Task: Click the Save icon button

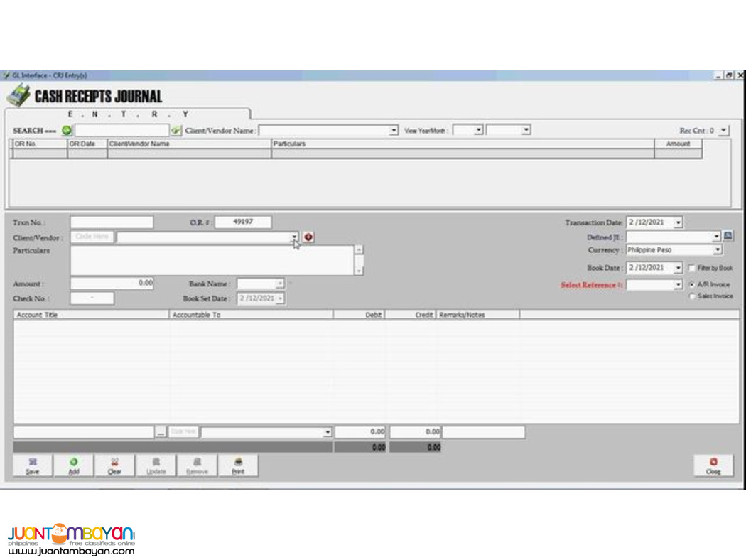Action: pos(32,465)
